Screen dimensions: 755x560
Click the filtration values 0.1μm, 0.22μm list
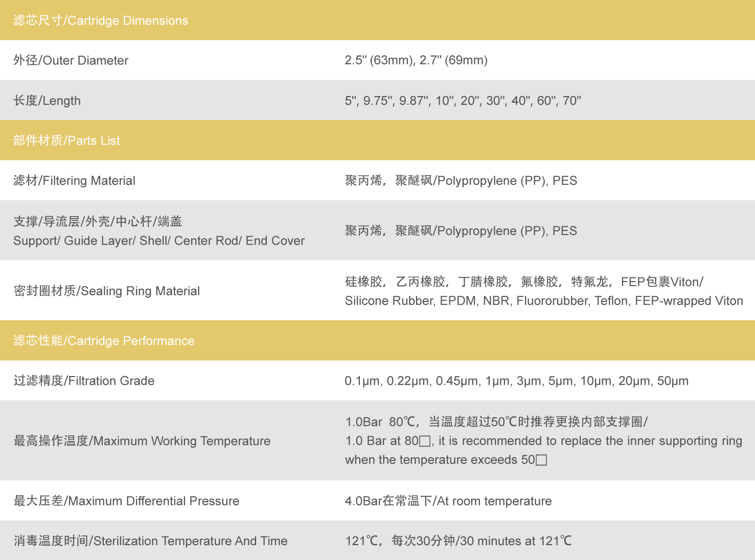click(517, 381)
